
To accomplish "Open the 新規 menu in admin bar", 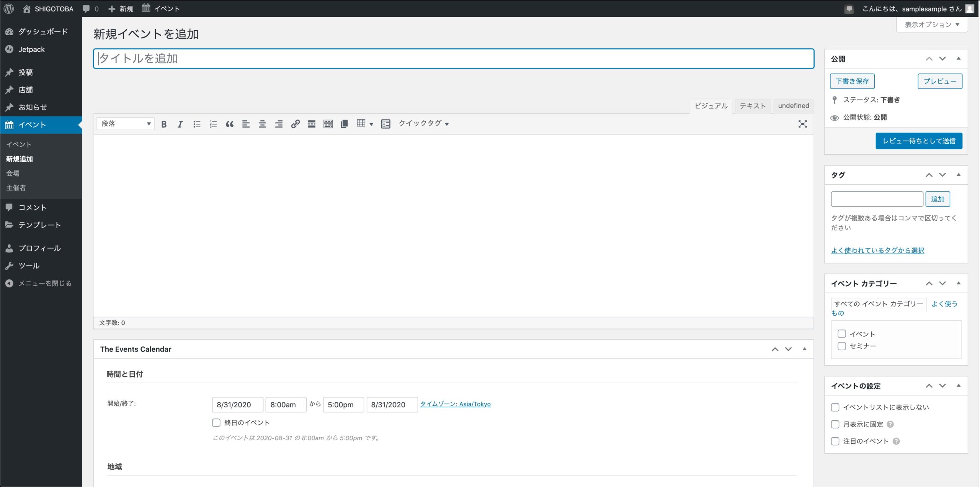I will point(121,8).
